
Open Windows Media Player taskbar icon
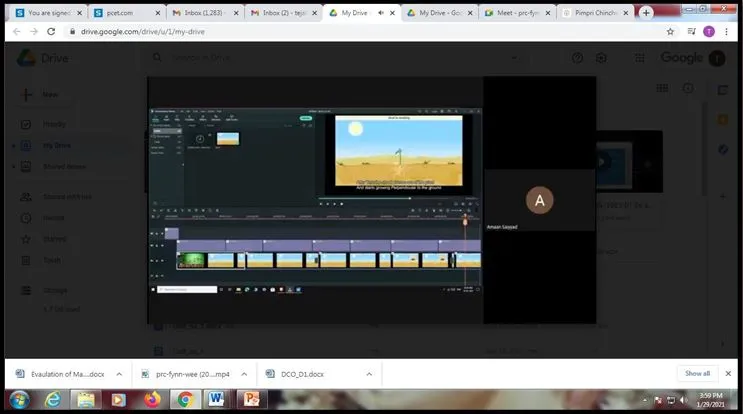coord(118,400)
